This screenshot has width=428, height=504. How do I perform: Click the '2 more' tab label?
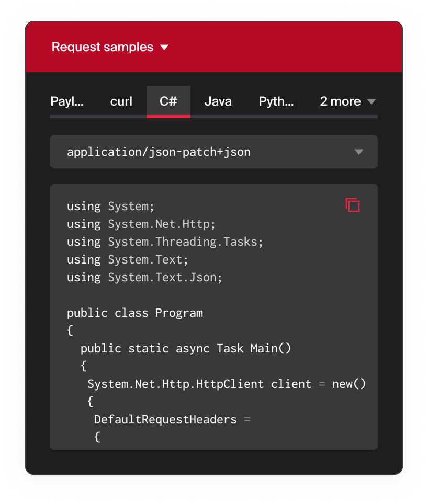tap(340, 101)
